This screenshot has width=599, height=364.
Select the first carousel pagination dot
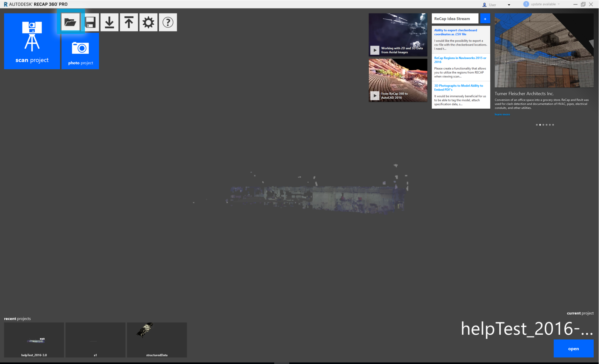pos(537,125)
